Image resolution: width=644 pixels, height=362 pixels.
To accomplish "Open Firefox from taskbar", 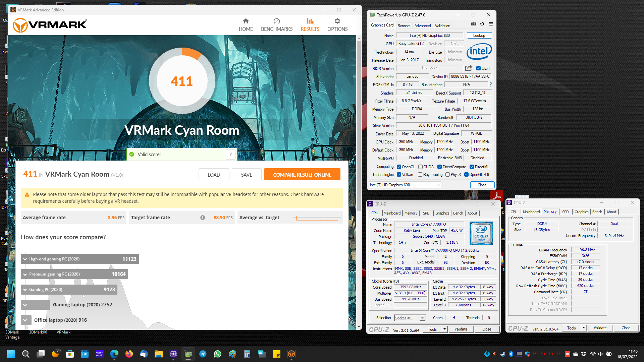I will coord(129,354).
